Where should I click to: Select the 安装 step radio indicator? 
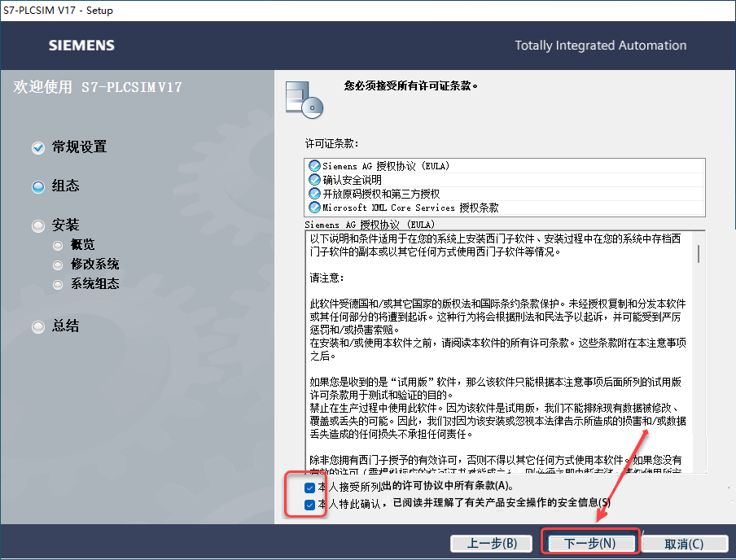point(37,225)
